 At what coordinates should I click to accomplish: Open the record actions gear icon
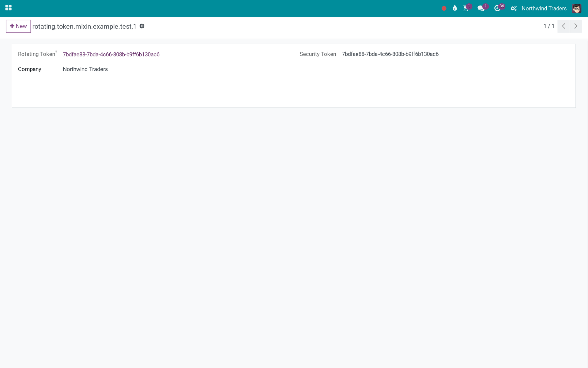click(142, 26)
